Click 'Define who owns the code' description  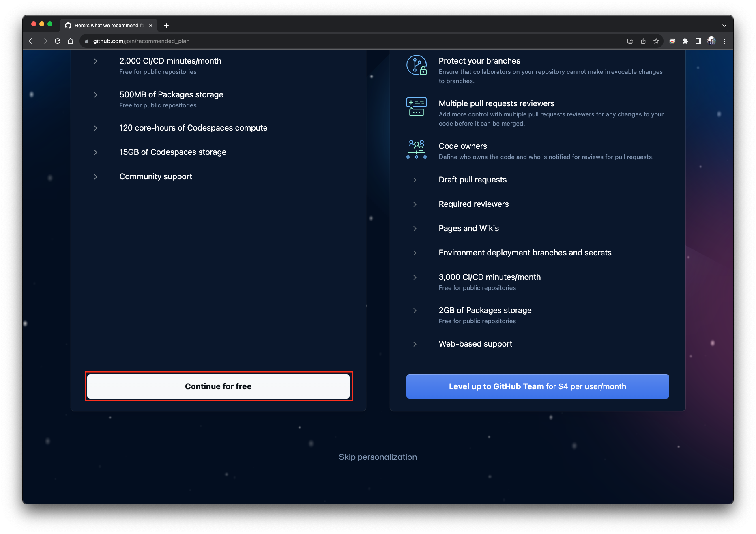tap(546, 157)
